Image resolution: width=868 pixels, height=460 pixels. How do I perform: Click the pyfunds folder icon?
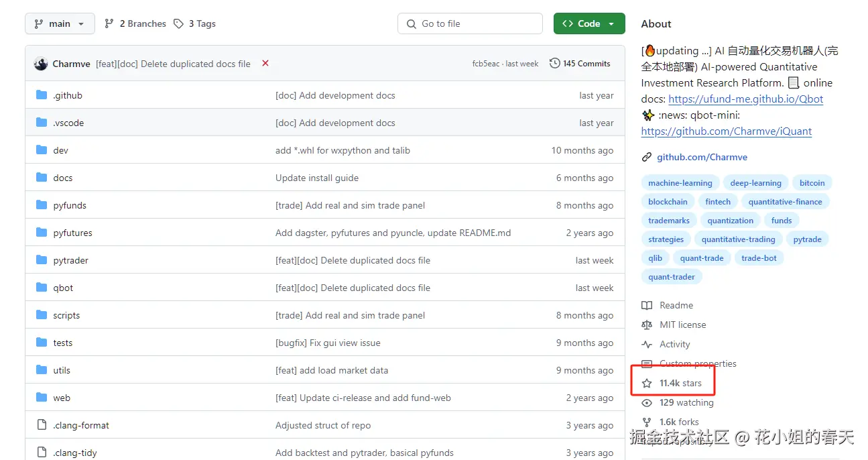(x=42, y=205)
